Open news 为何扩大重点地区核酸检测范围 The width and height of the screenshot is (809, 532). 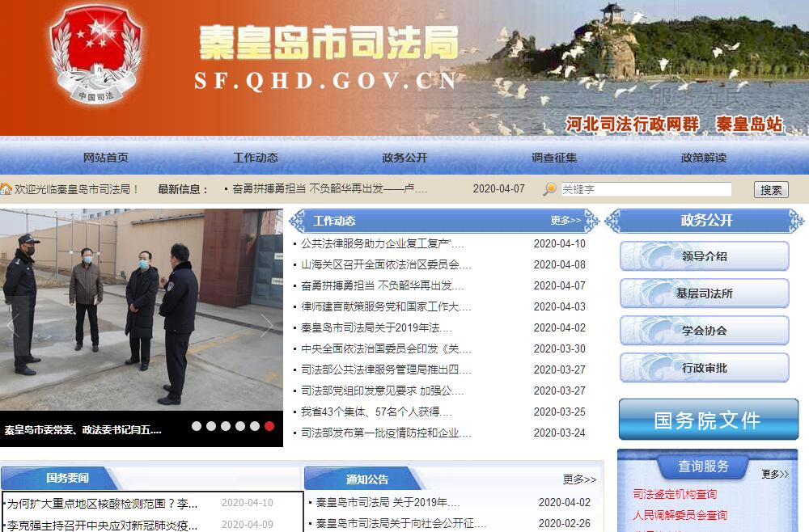(x=102, y=504)
